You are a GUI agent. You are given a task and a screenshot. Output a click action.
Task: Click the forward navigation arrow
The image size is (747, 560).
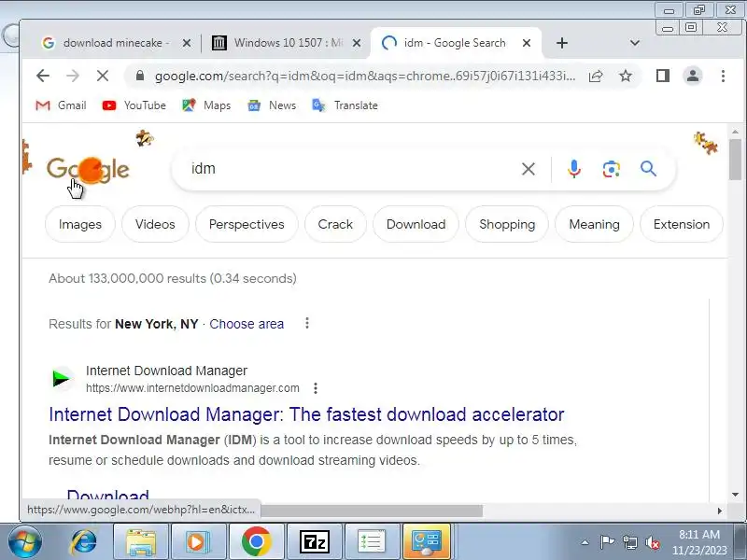click(x=73, y=76)
